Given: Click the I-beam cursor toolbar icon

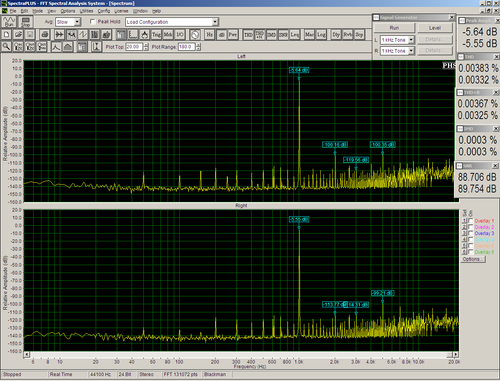Looking at the screenshot, I should point(96,47).
